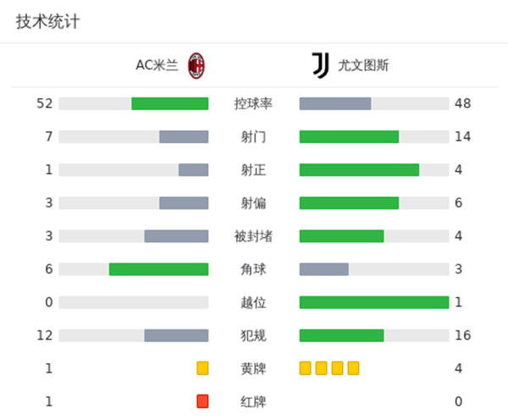
Task: Click AC Milan's 角球 corner bar
Action: (158, 269)
